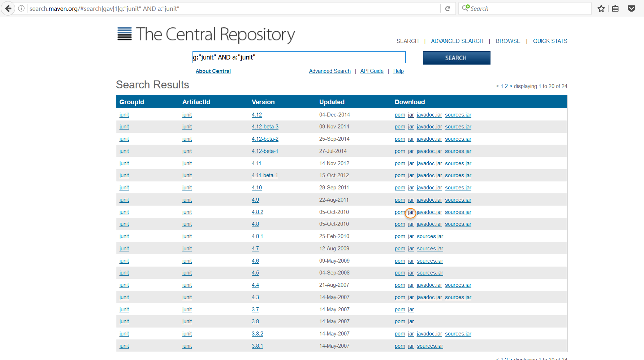Open version 4.12 link
This screenshot has height=360, width=644.
257,115
